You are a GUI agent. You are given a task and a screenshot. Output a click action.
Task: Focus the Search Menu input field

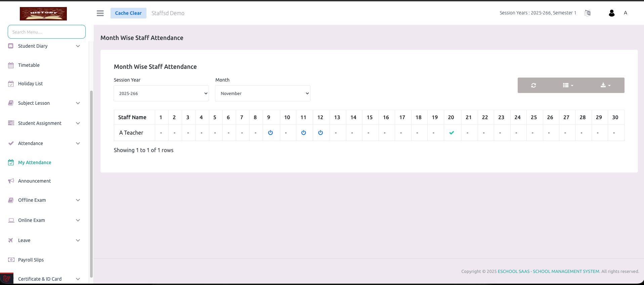point(47,32)
